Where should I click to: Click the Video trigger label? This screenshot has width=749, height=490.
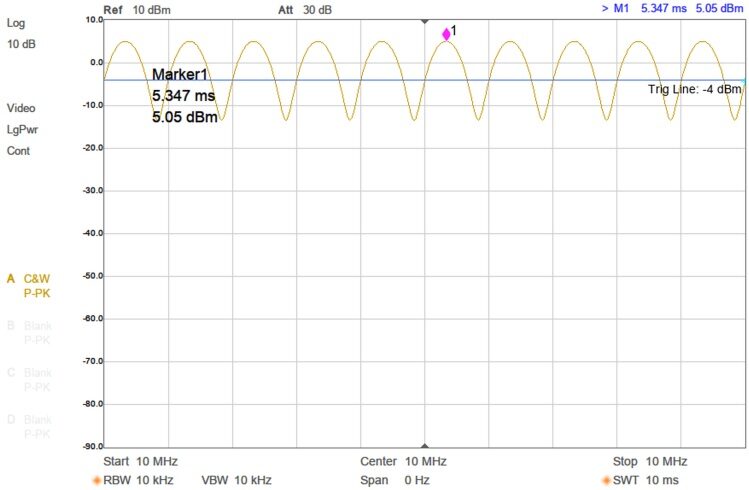21,108
